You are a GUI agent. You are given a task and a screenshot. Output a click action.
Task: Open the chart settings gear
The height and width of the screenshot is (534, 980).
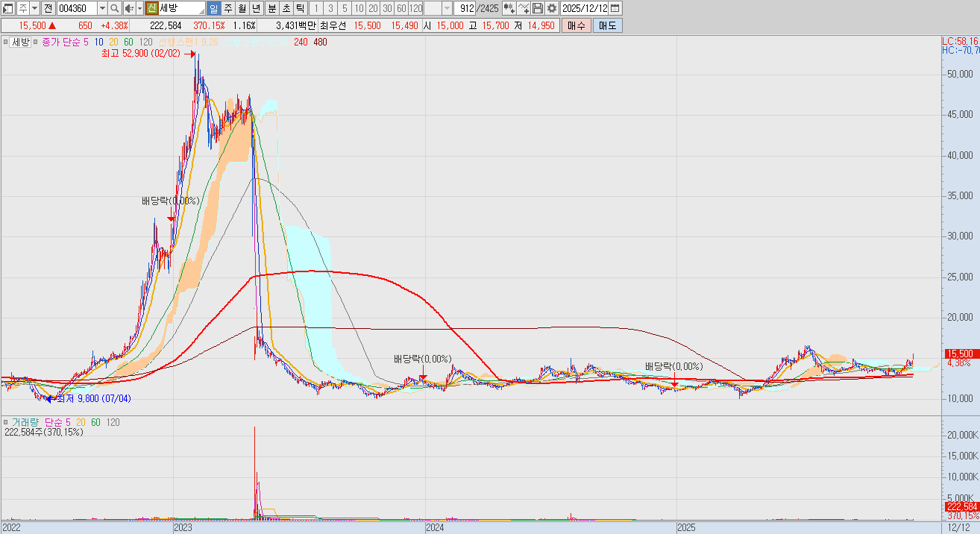click(551, 8)
